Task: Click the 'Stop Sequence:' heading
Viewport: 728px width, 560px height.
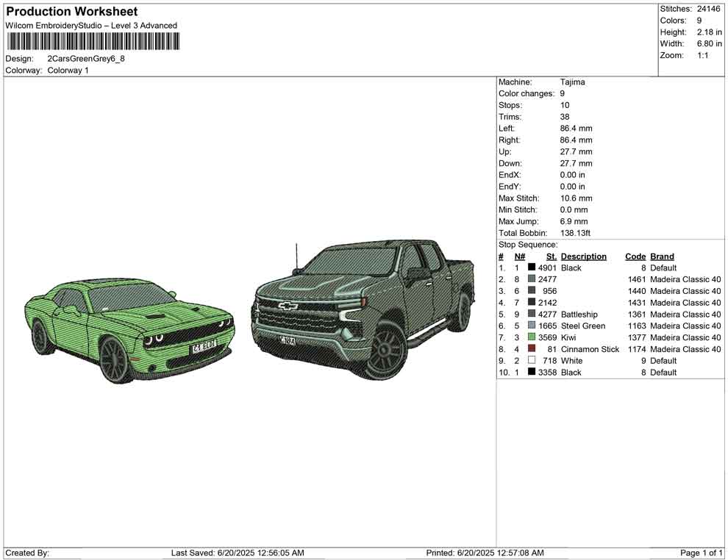Action: pos(528,245)
